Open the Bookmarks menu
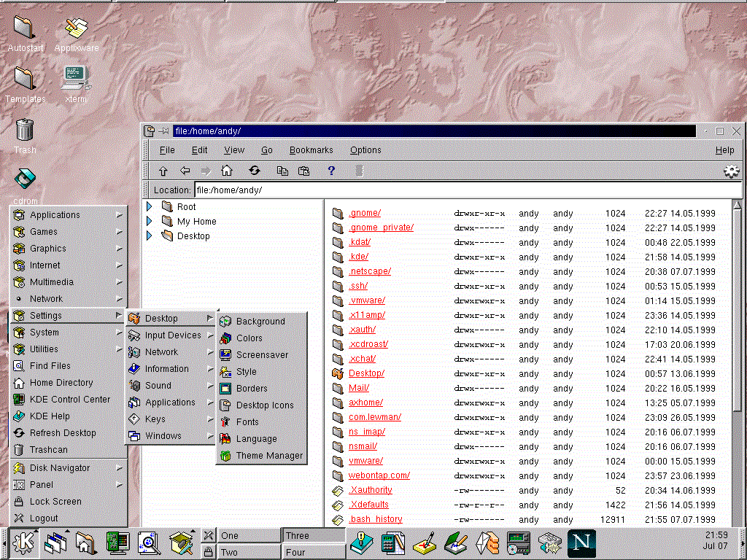The image size is (747, 560). pos(311,150)
